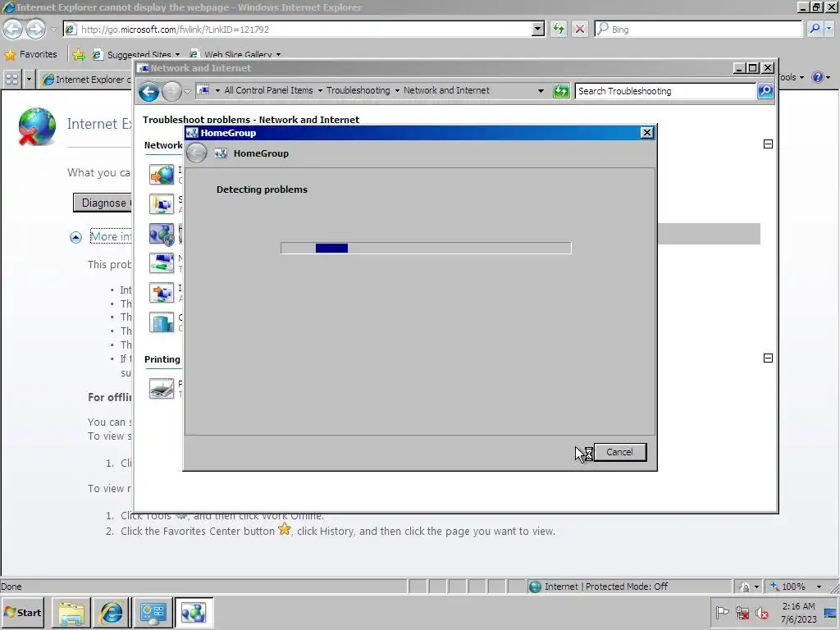This screenshot has height=630, width=840.
Task: Click the Bing search magnifier button
Action: point(815,29)
